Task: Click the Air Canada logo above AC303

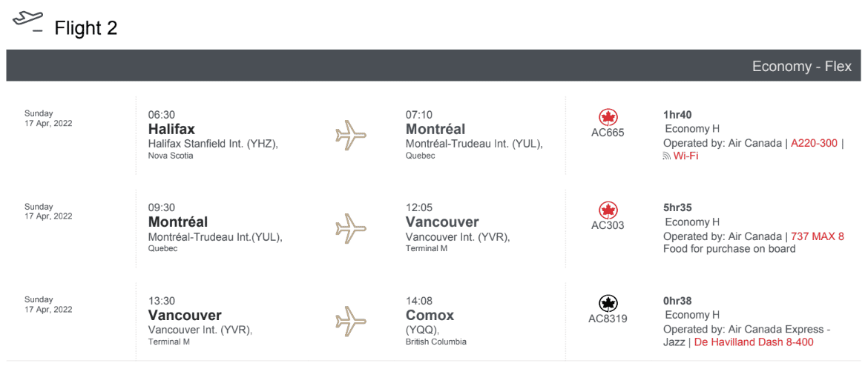Action: 608,210
